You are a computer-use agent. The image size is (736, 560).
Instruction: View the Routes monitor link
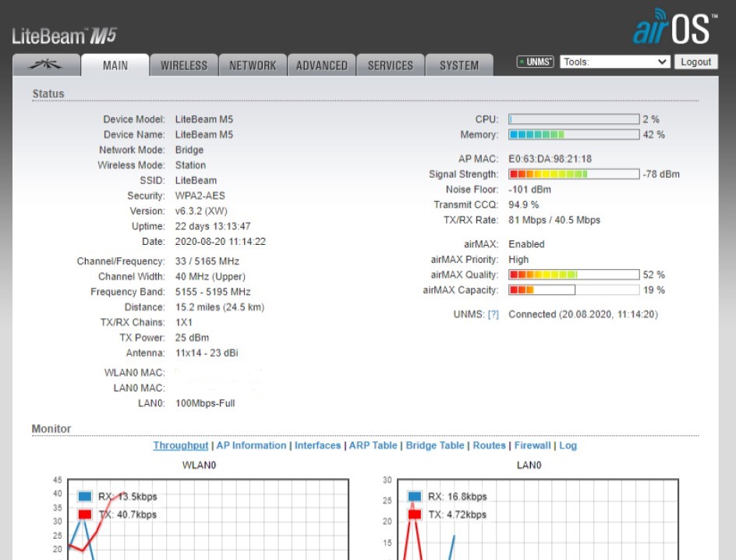[x=489, y=445]
